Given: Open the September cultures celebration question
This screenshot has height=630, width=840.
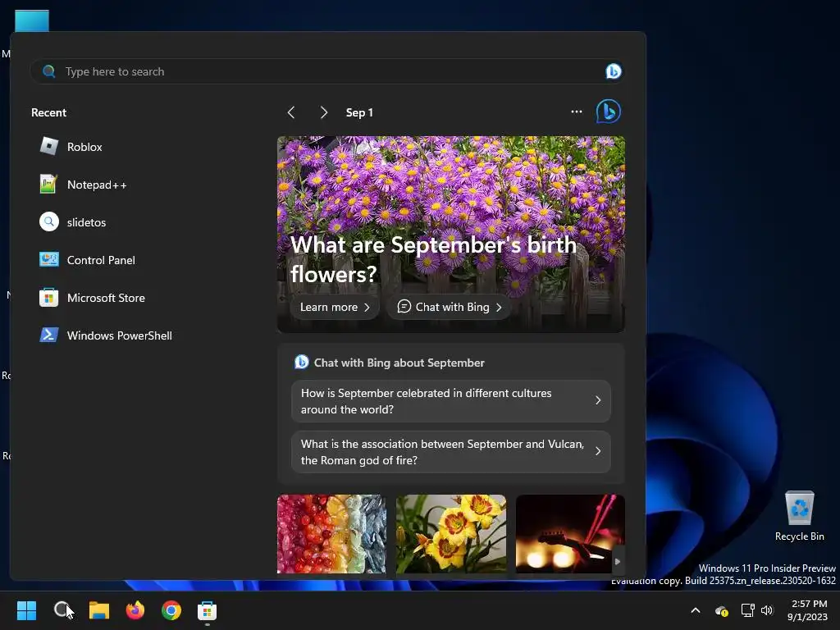Looking at the screenshot, I should pyautogui.click(x=451, y=401).
